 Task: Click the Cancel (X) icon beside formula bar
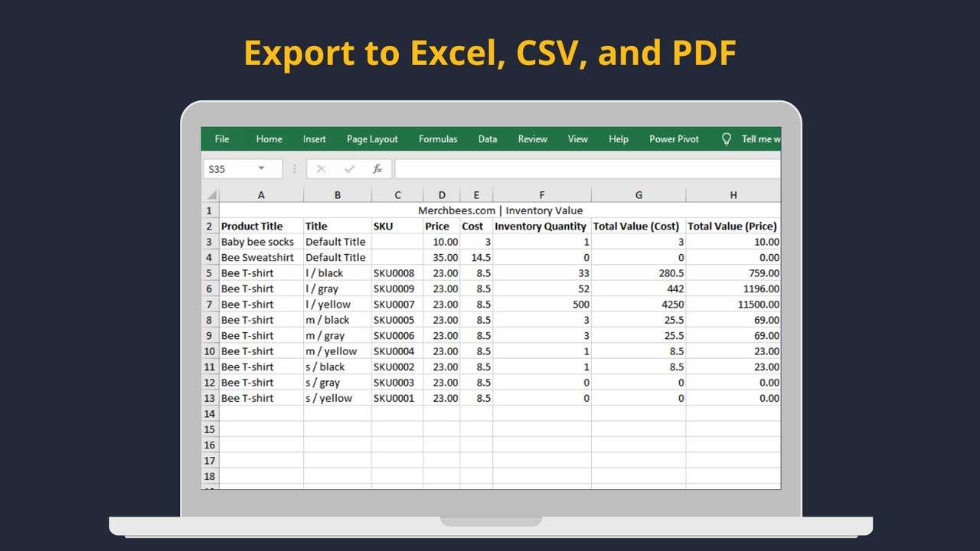coord(321,168)
